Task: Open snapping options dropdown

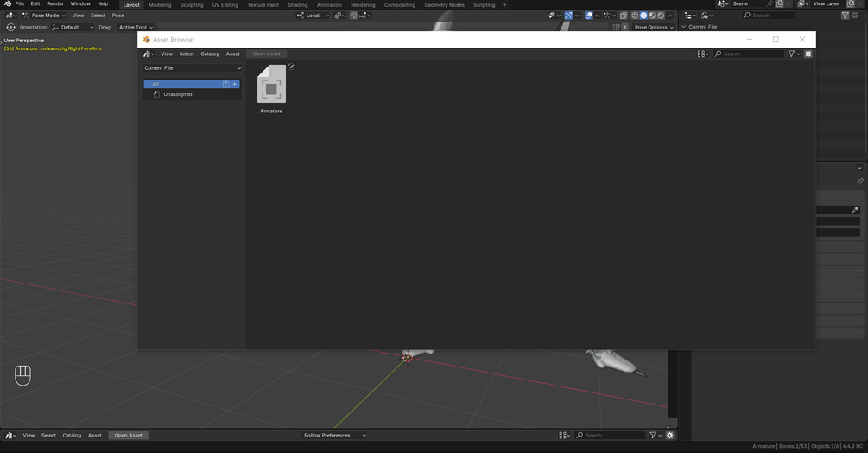Action: point(365,16)
